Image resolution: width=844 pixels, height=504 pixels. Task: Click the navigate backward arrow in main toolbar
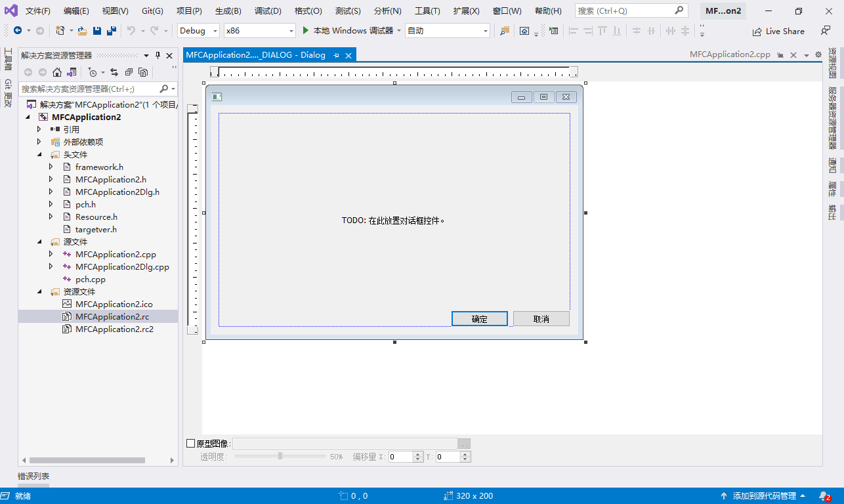[x=17, y=31]
